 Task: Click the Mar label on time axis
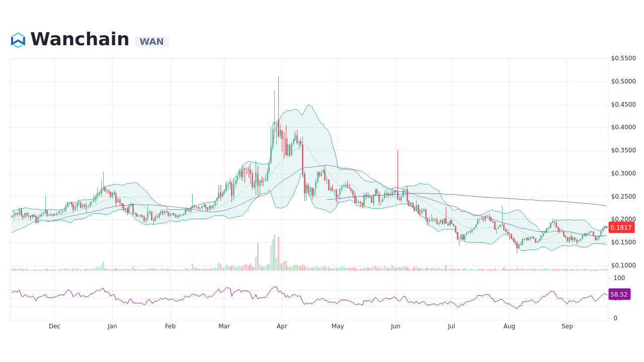(x=224, y=326)
